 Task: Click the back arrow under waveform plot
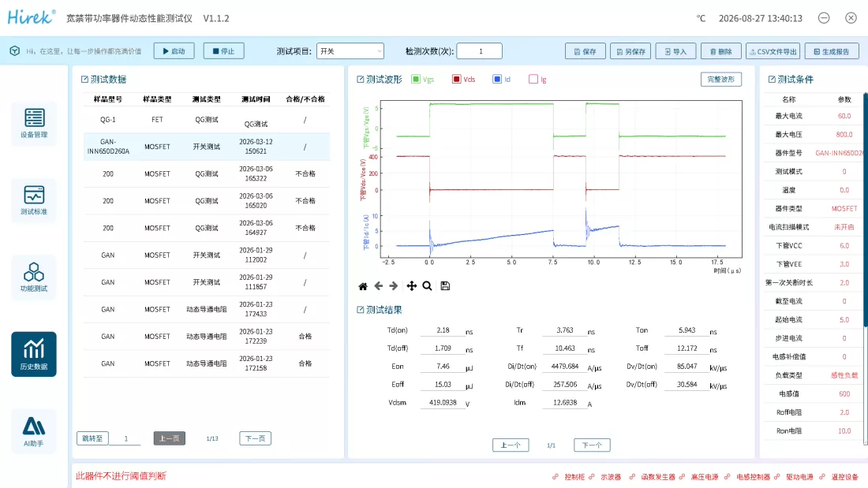[379, 286]
